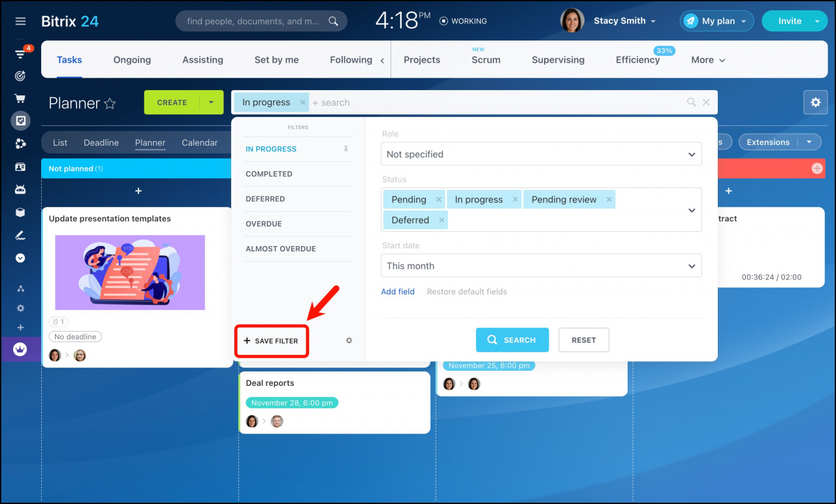Click SAVE FILTER
This screenshot has height=504, width=836.
271,341
